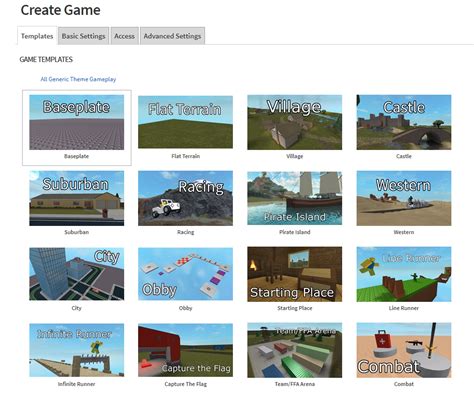Choose the Suburban template
The width and height of the screenshot is (474, 398).
[77, 198]
